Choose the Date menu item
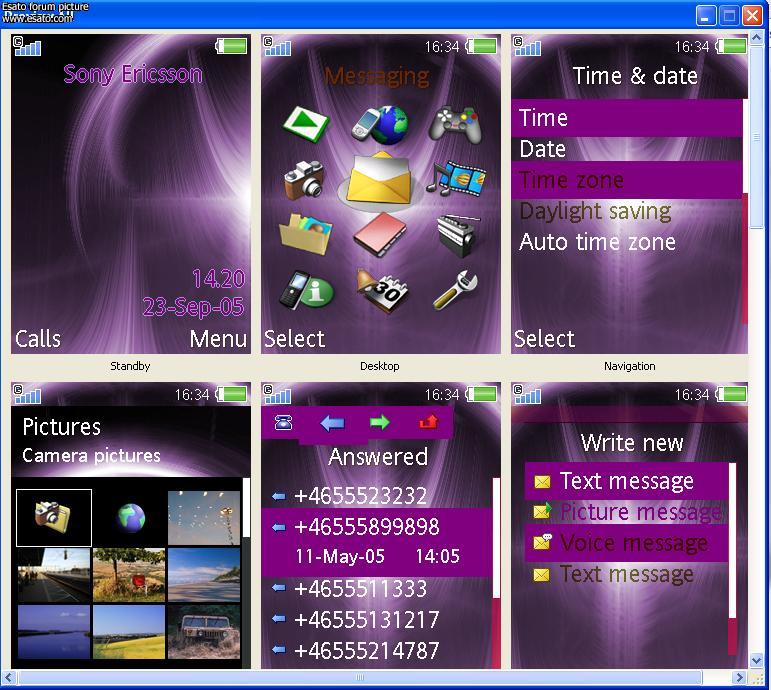This screenshot has height=690, width=771. [627, 149]
